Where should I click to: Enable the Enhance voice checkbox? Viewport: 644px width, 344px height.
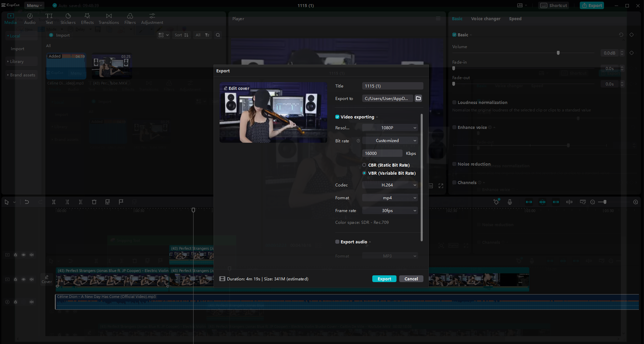(x=454, y=127)
